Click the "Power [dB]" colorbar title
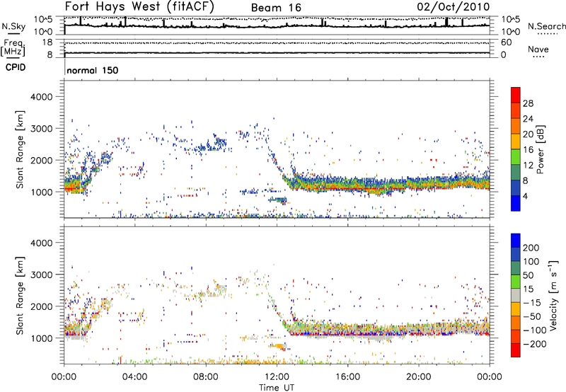 point(541,149)
